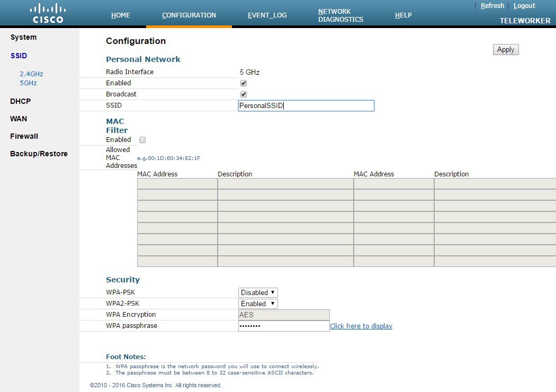Disable the Enabled checkbox for Personal Network

click(x=243, y=83)
